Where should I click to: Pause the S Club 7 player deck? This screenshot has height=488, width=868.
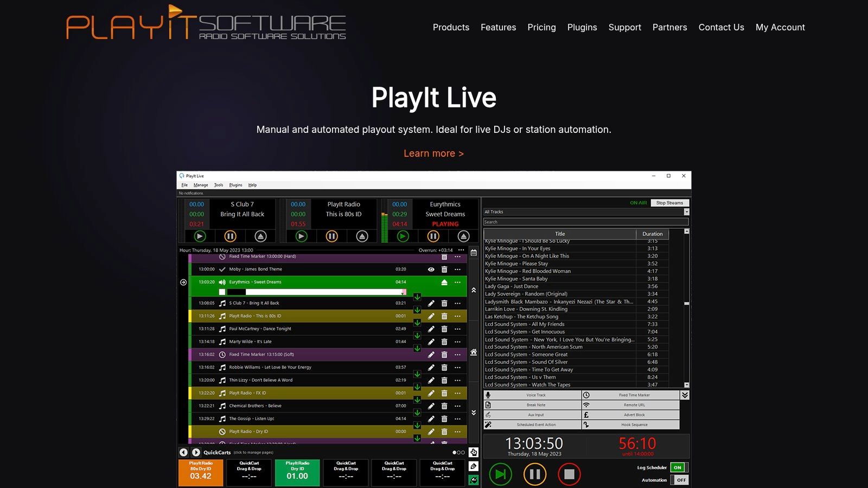point(230,236)
